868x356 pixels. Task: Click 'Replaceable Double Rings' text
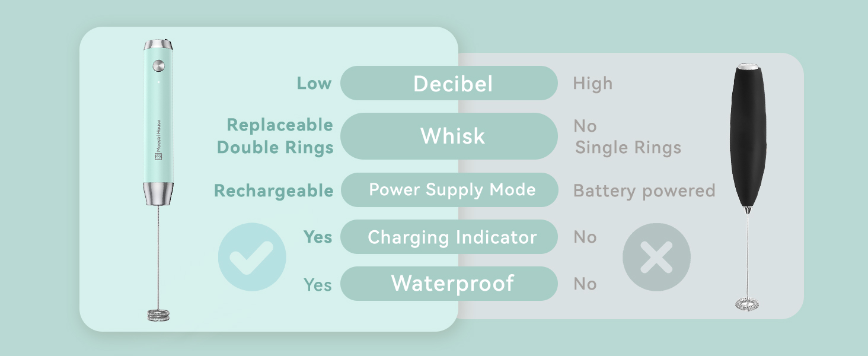pyautogui.click(x=275, y=136)
